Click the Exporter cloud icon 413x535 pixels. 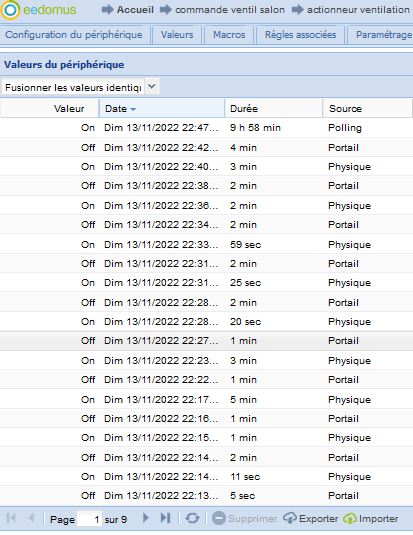[x=290, y=518]
